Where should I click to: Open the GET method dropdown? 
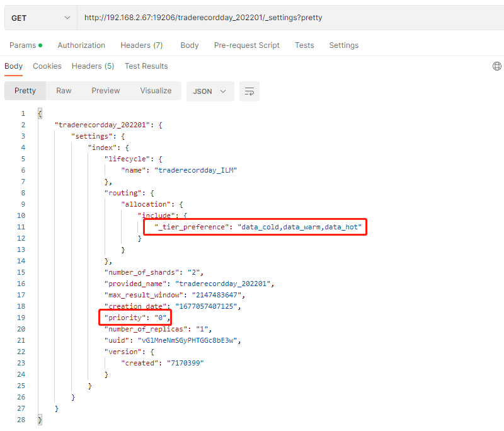[41, 18]
